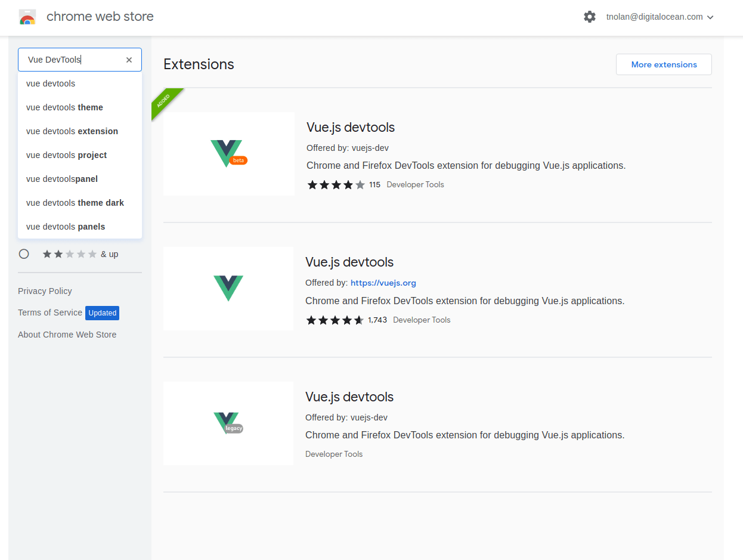Click the beta Vue.js devtools thumbnail icon
The image size is (743, 560).
(228, 153)
